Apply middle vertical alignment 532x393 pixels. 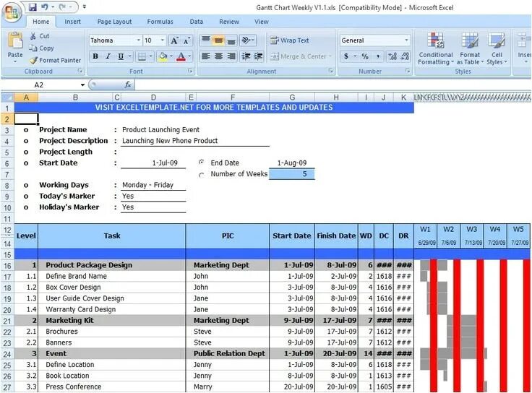coord(218,40)
